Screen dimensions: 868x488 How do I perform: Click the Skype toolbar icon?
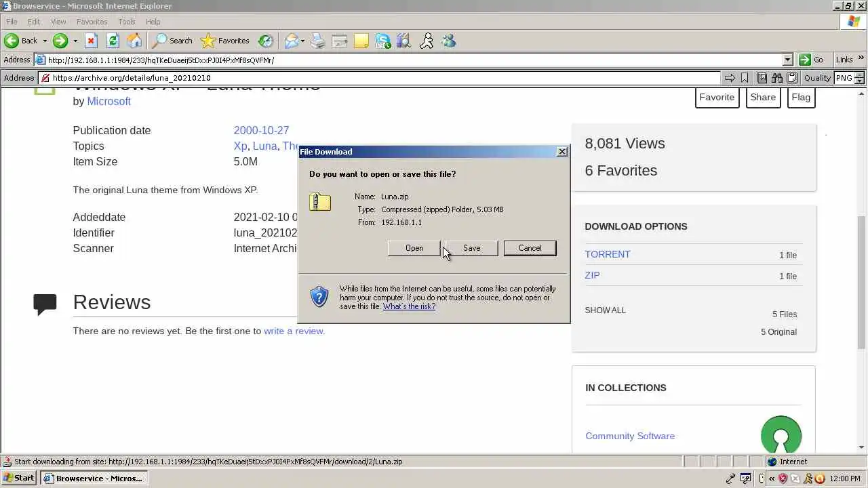pyautogui.click(x=383, y=41)
